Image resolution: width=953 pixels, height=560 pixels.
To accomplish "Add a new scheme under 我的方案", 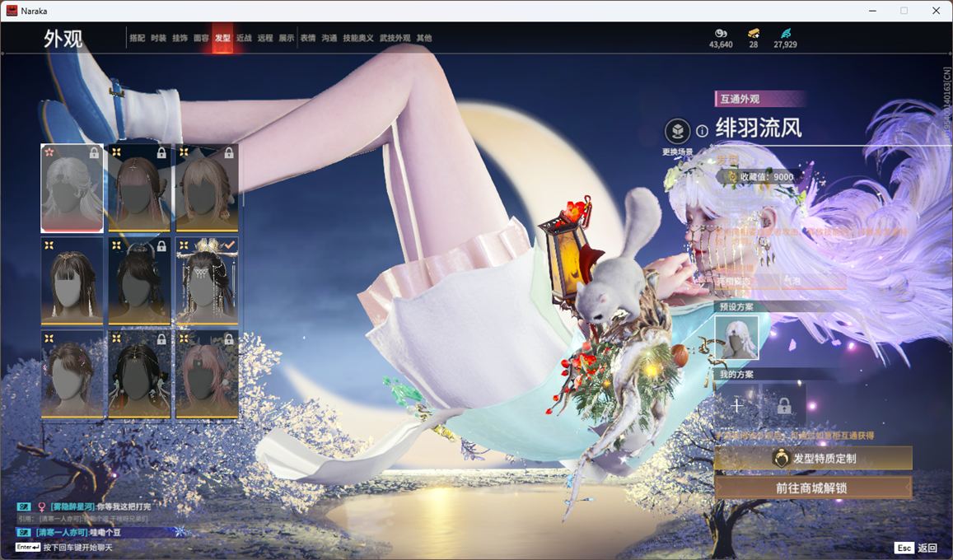I will pyautogui.click(x=736, y=405).
